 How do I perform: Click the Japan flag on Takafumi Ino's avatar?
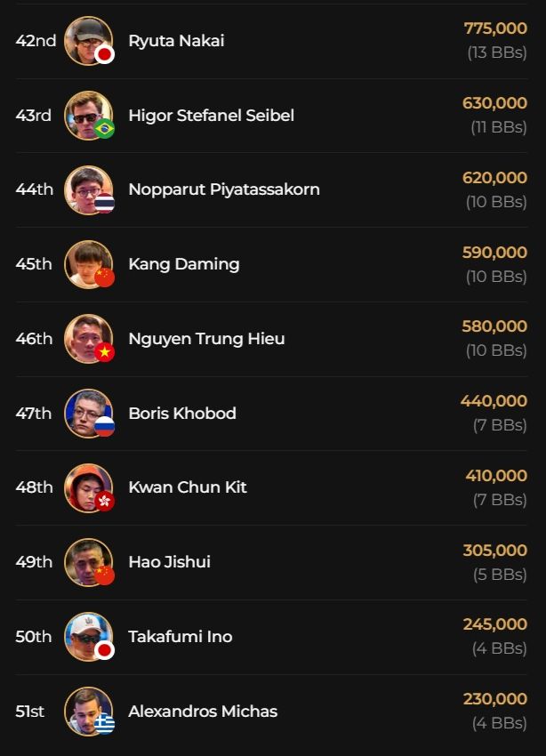pos(105,650)
